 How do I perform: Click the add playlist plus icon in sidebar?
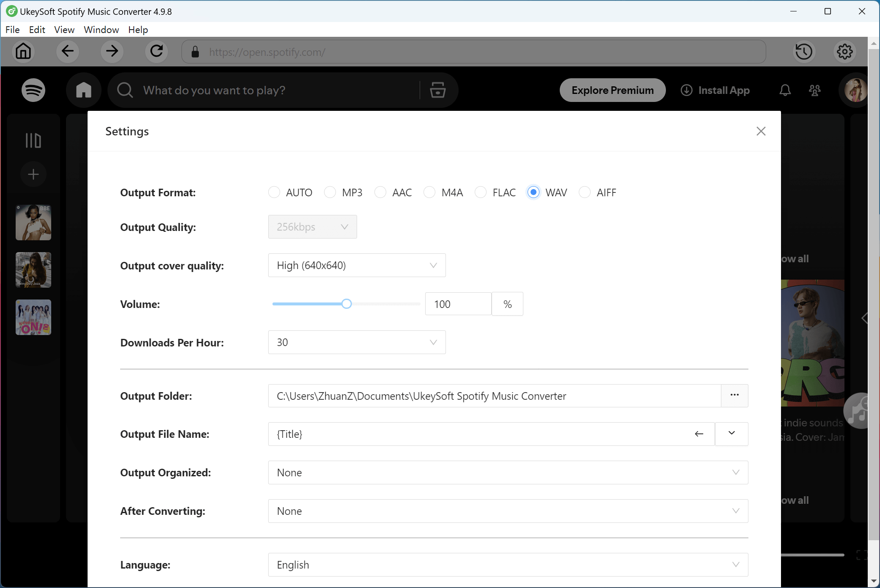[33, 174]
